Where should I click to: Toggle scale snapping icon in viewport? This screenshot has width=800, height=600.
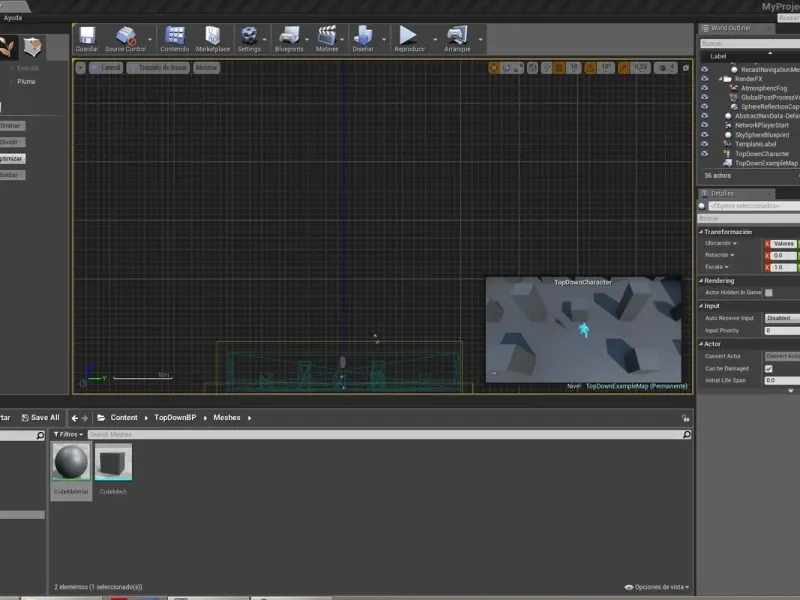[623, 67]
